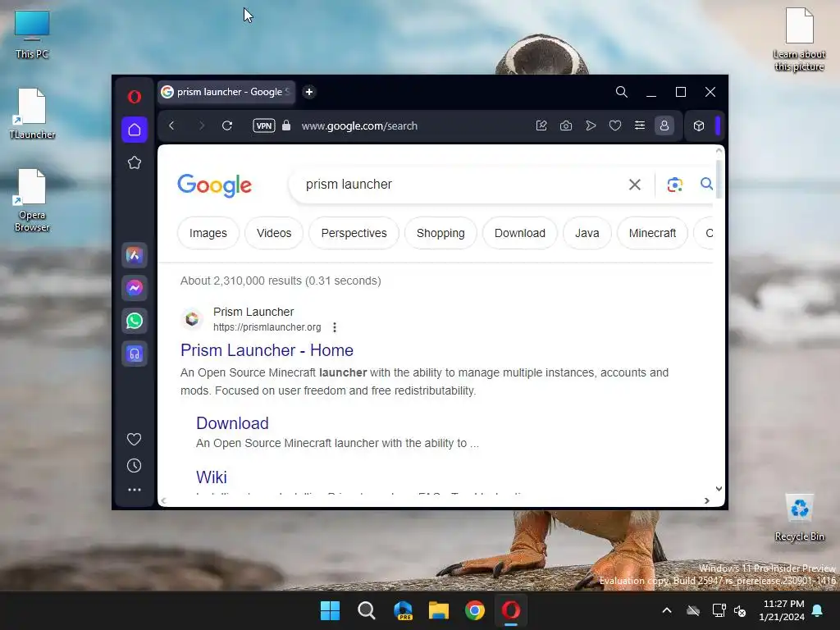Viewport: 840px width, 630px height.
Task: Open the edit/share page toolbar icon
Action: pos(541,126)
